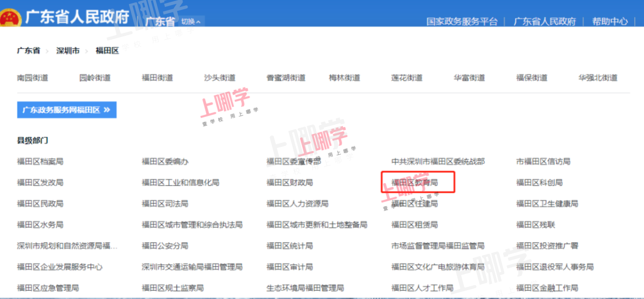The height and width of the screenshot is (299, 644).
Task: Choose 梅林街道 subdistrict
Action: pyautogui.click(x=344, y=78)
